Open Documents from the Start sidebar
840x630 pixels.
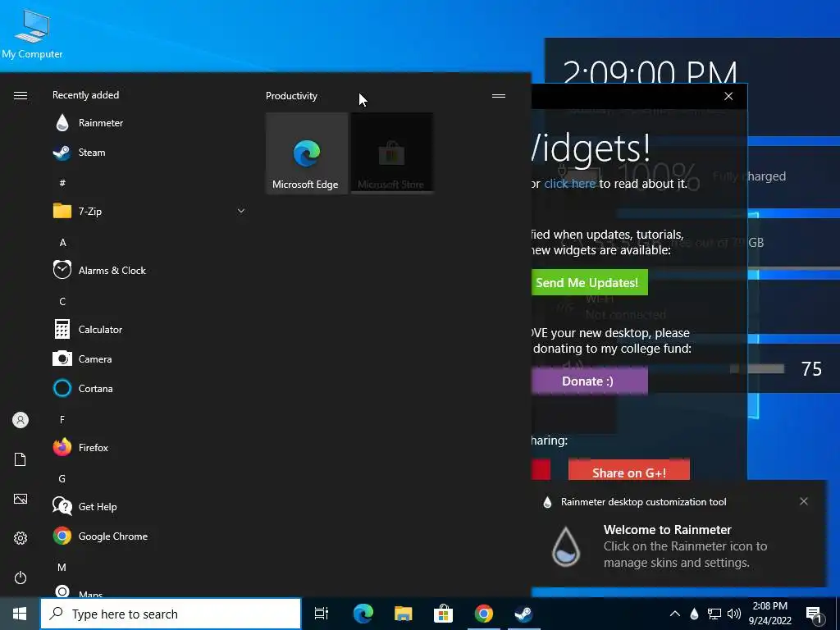(21, 459)
